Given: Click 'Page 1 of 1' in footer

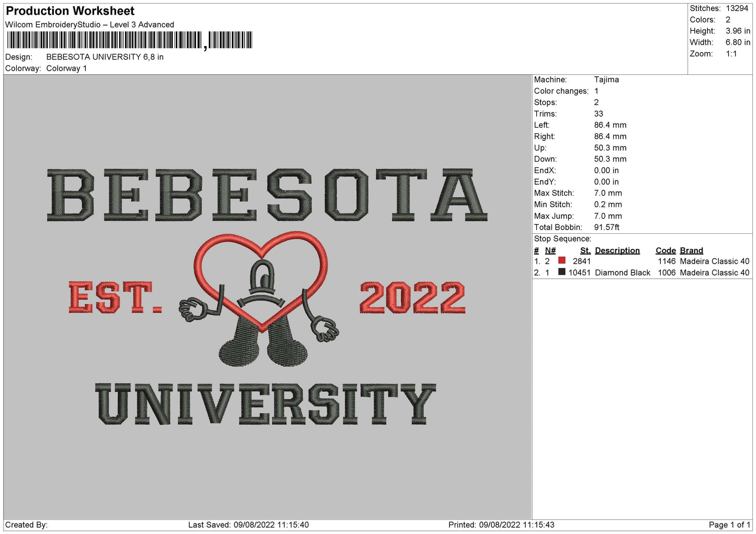Looking at the screenshot, I should pyautogui.click(x=729, y=525).
